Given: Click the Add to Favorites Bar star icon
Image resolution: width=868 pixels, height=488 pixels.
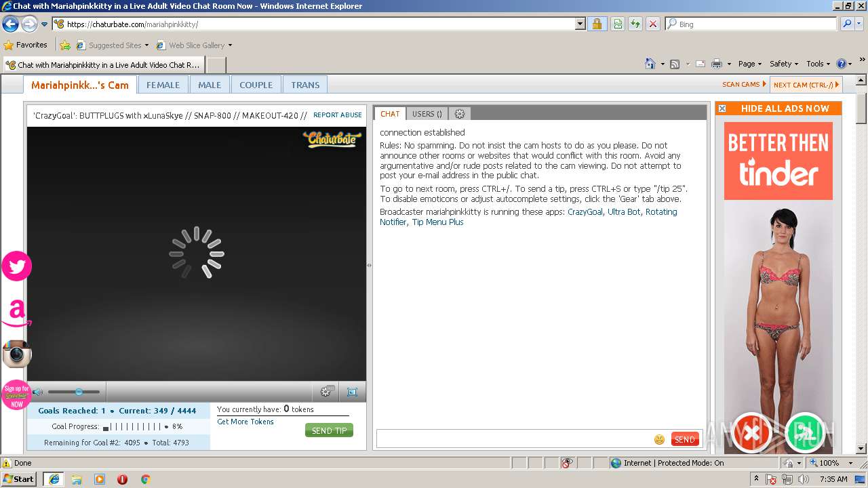Looking at the screenshot, I should [x=65, y=45].
